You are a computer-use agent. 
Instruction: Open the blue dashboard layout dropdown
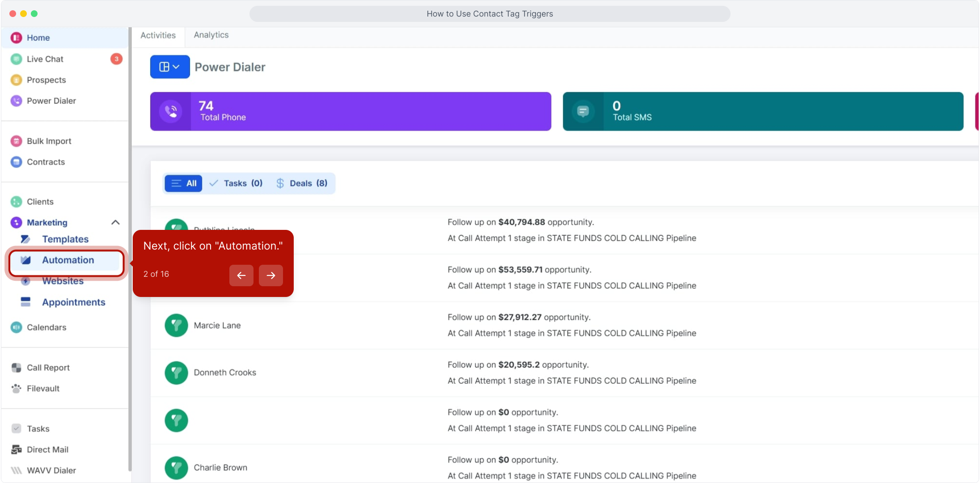tap(169, 67)
